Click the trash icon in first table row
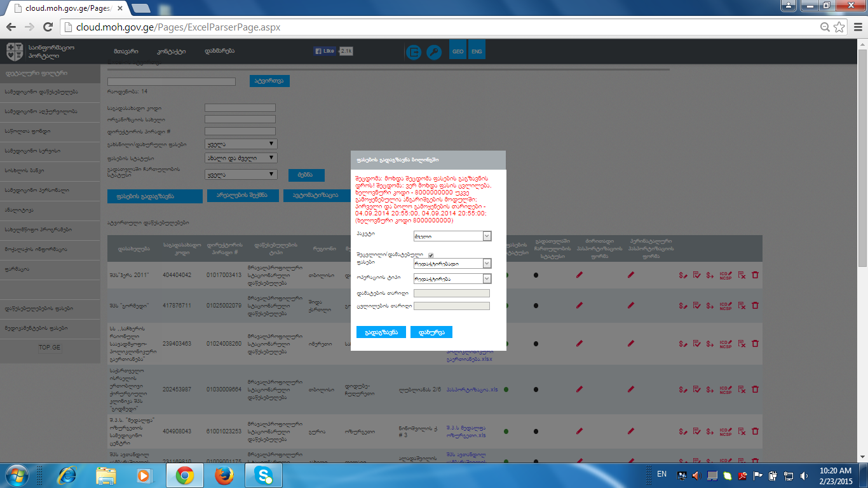This screenshot has width=868, height=488. click(x=755, y=275)
